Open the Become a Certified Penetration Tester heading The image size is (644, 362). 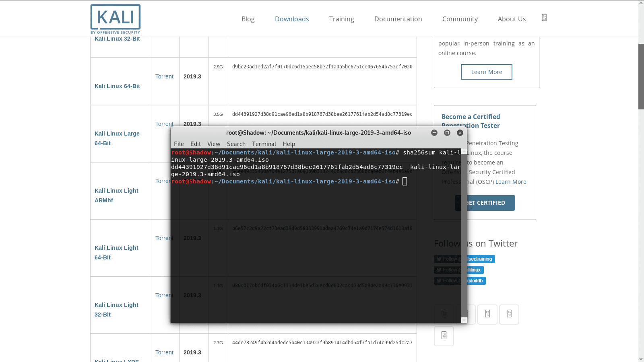(x=471, y=121)
